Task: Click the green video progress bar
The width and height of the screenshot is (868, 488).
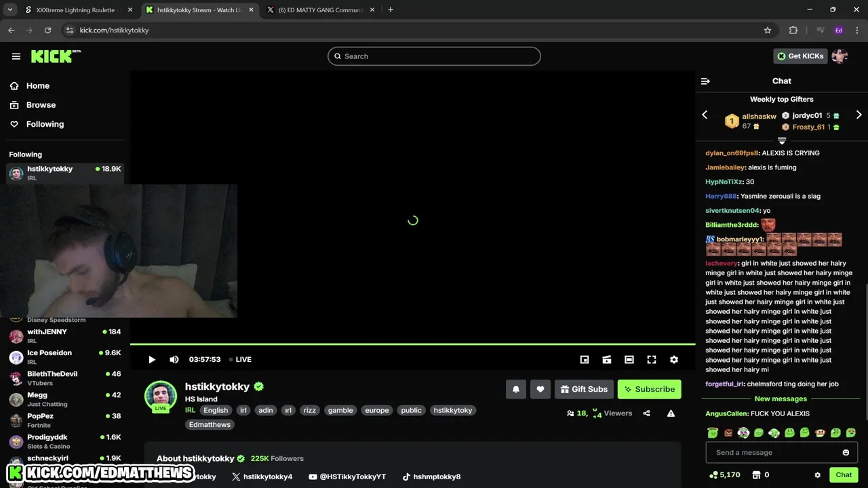Action: 412,344
